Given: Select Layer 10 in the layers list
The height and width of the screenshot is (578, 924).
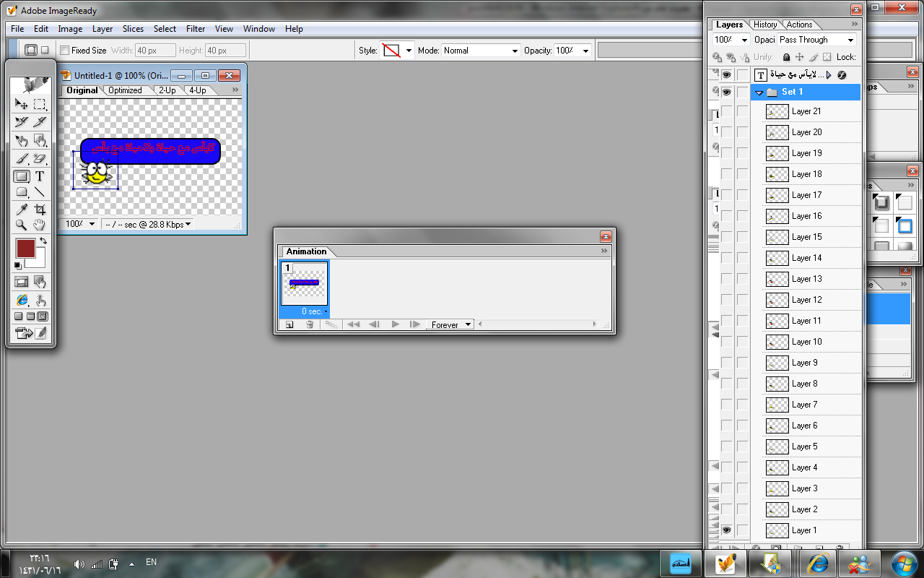Looking at the screenshot, I should point(806,342).
